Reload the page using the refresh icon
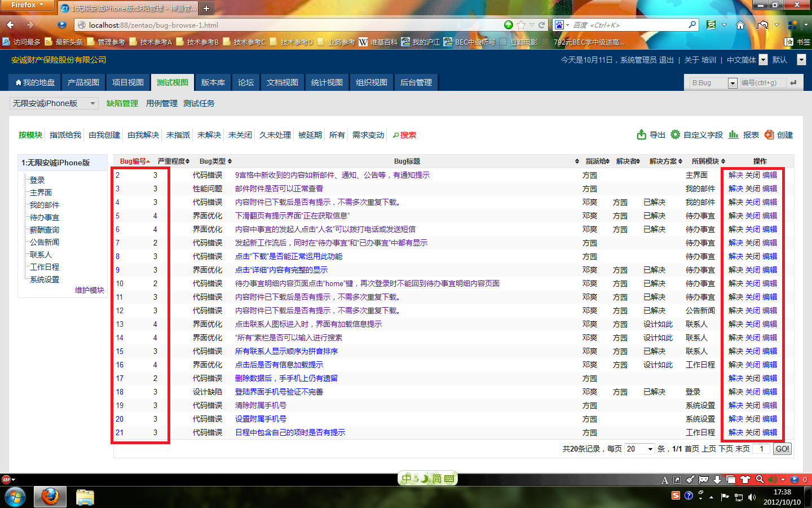The height and width of the screenshot is (508, 812). (x=542, y=25)
